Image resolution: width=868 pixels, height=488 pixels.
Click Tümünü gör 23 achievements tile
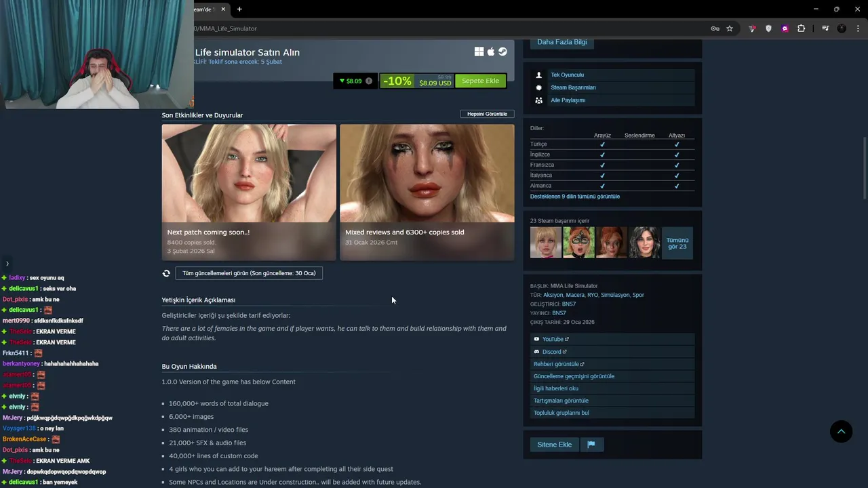pyautogui.click(x=677, y=243)
